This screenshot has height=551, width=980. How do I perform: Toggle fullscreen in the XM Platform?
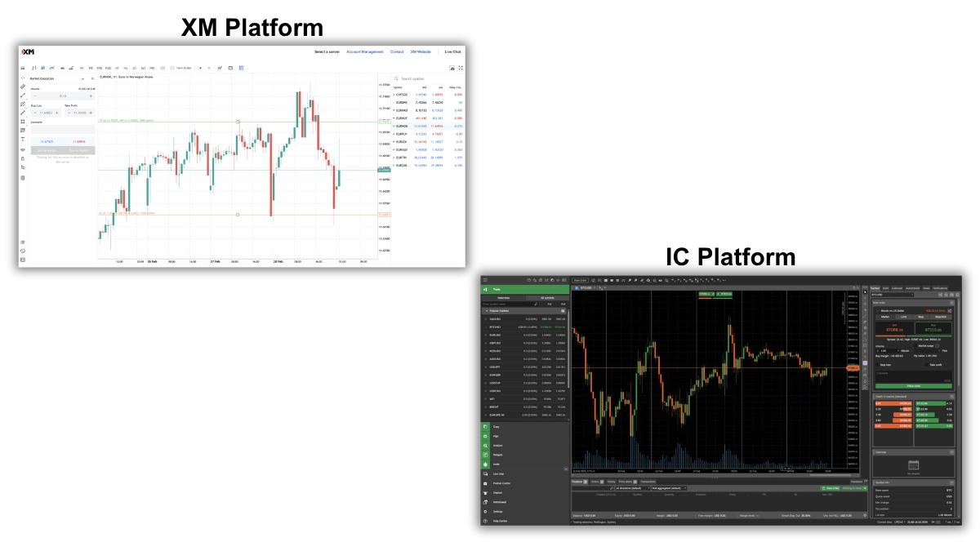(461, 68)
